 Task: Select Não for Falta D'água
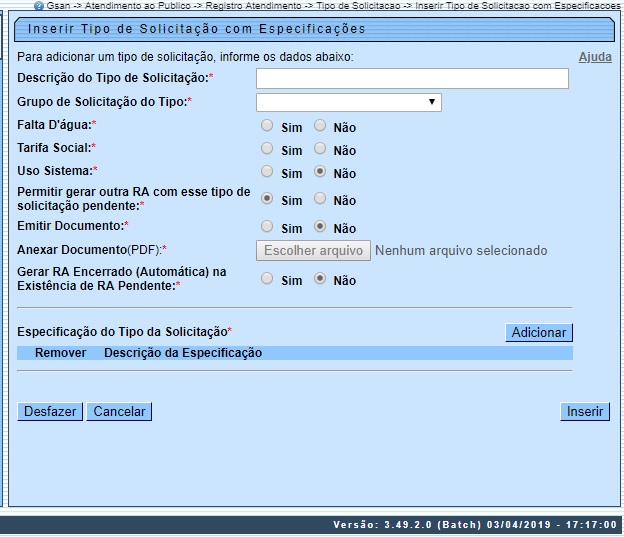pyautogui.click(x=320, y=126)
